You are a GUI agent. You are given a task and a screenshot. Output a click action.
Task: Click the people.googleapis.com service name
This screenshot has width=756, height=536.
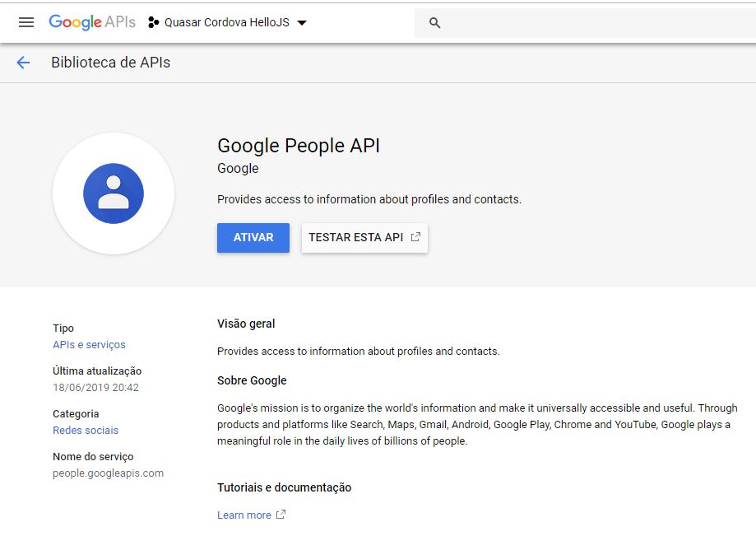point(108,473)
